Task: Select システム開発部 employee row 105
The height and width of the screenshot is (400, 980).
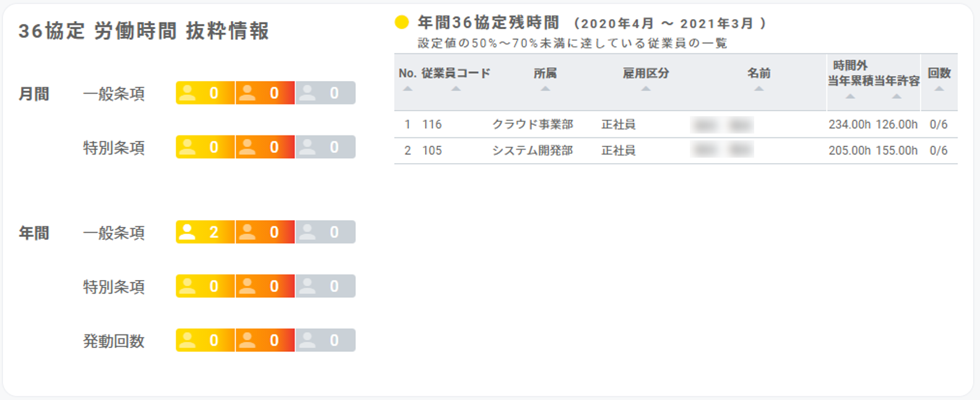Action: pyautogui.click(x=676, y=150)
